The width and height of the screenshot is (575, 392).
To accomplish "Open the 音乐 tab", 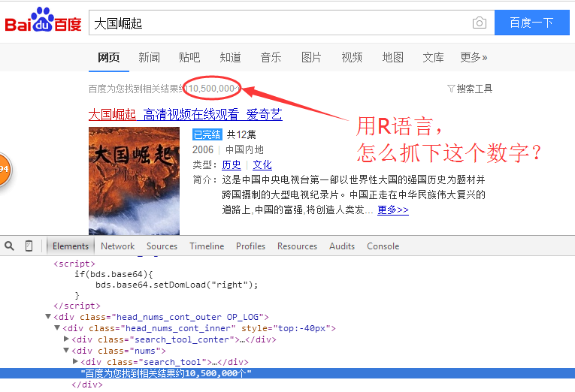I will pyautogui.click(x=271, y=57).
